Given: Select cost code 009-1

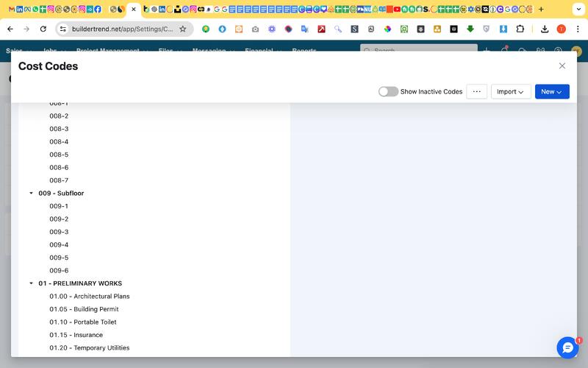Looking at the screenshot, I should [59, 206].
